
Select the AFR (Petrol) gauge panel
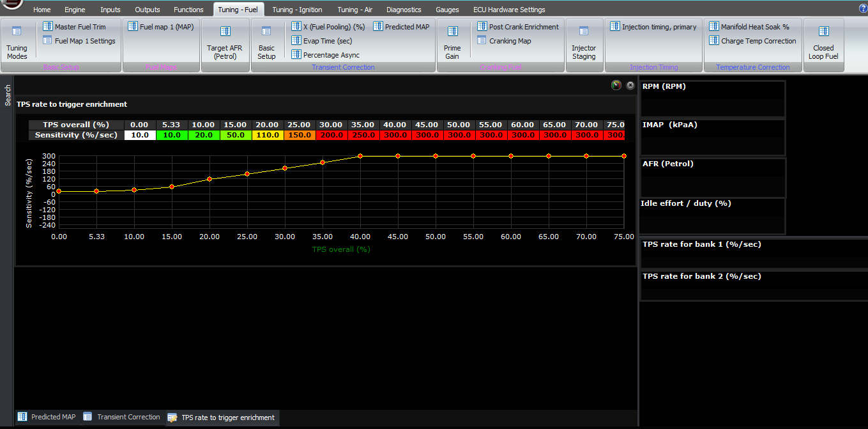pyautogui.click(x=712, y=176)
